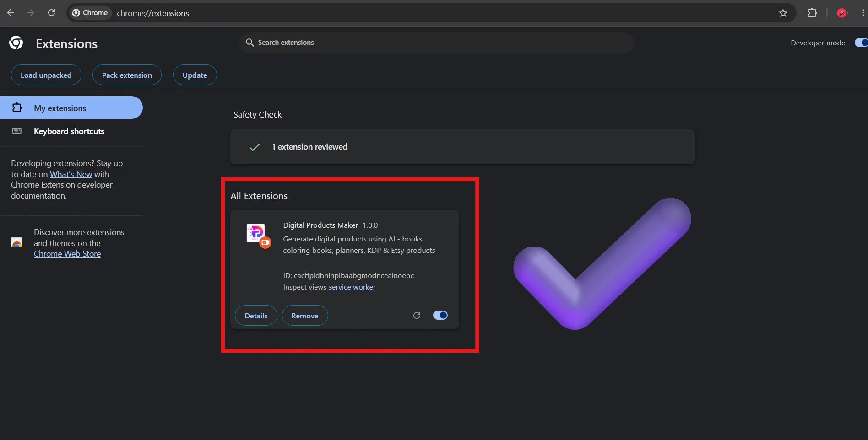The width and height of the screenshot is (868, 440).
Task: Click the Developer mode label
Action: pos(818,43)
